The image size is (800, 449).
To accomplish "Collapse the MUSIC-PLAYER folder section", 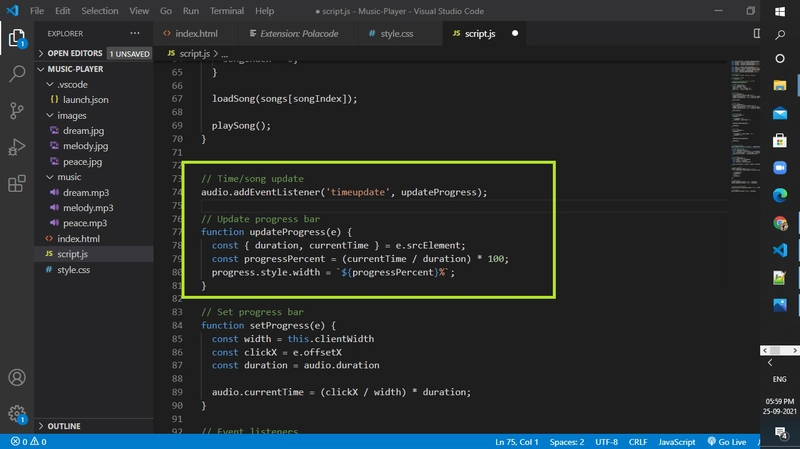I will (x=75, y=70).
